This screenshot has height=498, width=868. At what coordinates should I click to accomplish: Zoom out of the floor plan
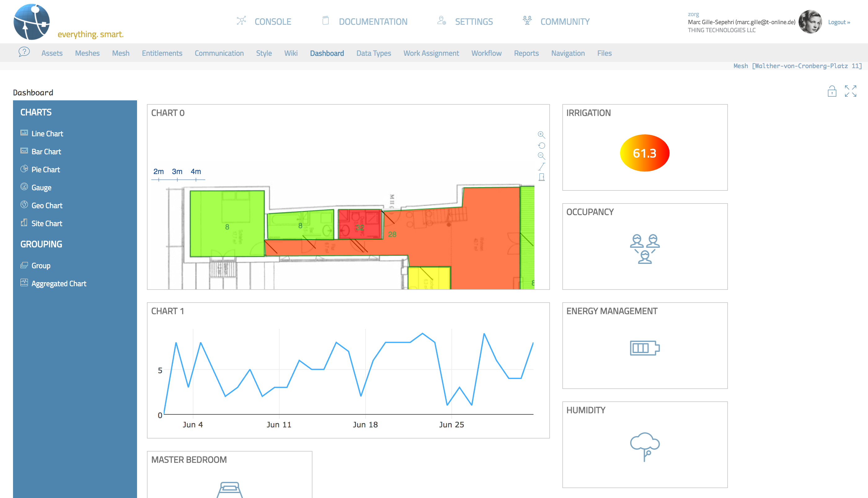[x=541, y=156]
